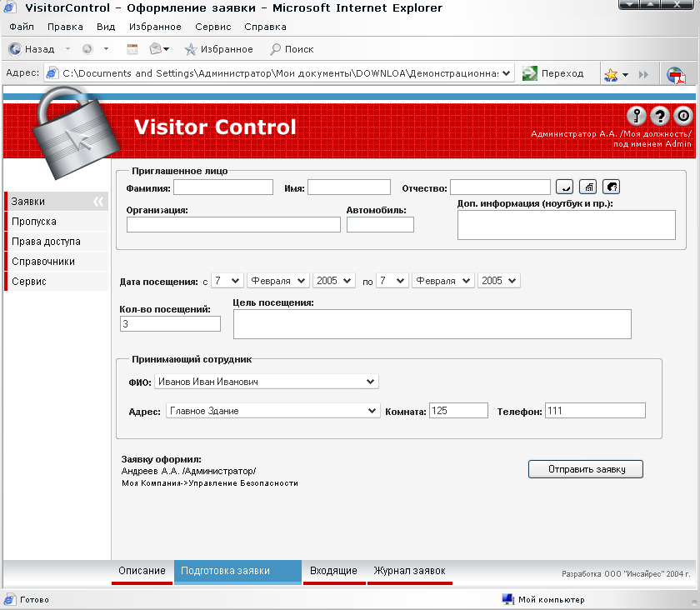Open the start year dropdown showing 2005
This screenshot has height=610, width=700.
(334, 281)
